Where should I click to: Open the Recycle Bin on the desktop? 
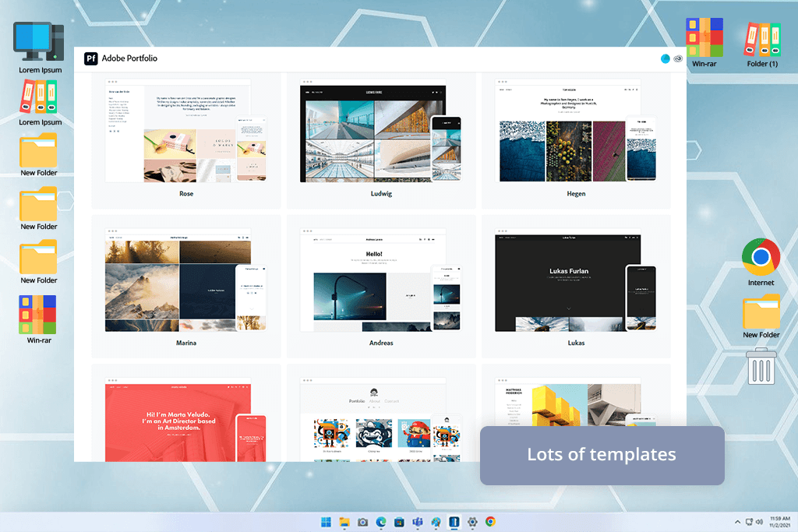pos(761,365)
